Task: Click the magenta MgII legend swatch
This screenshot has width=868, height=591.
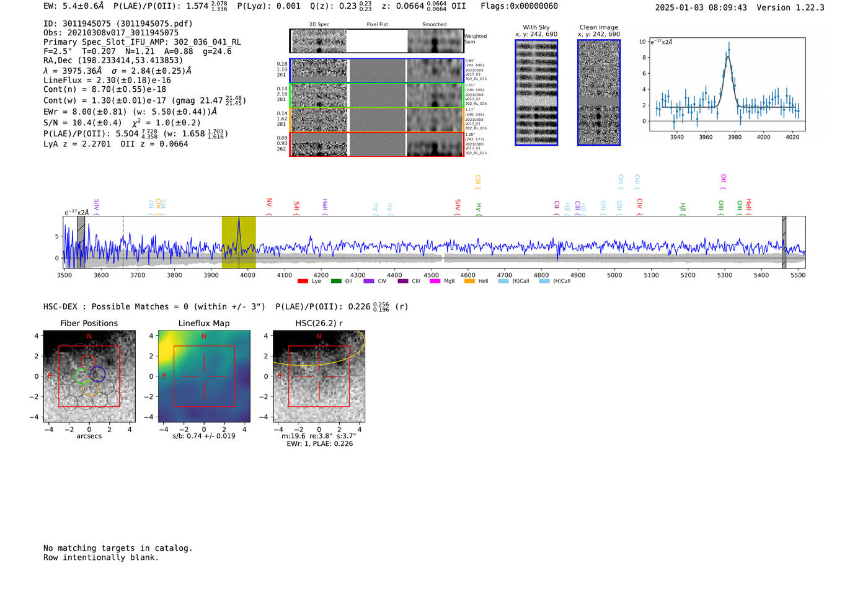Action: [x=436, y=282]
